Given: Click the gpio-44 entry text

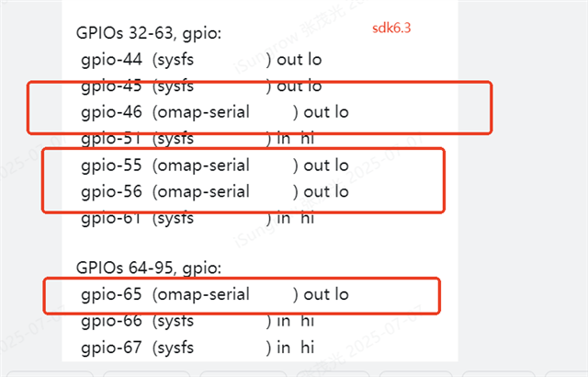Looking at the screenshot, I should tap(111, 60).
